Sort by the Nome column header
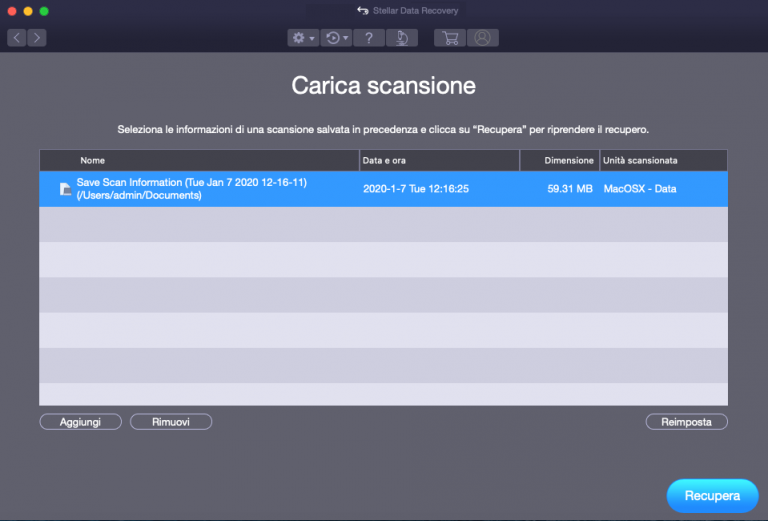This screenshot has height=521, width=768. [93, 160]
